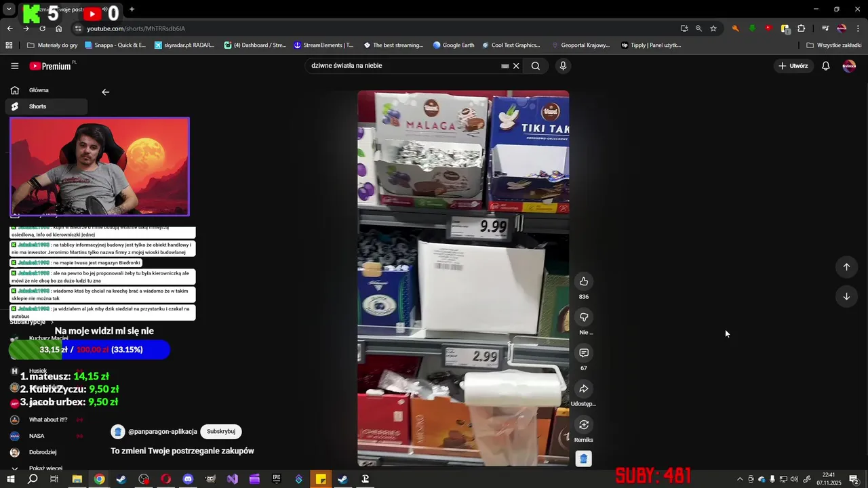Expand the Subskrypcje section chevron
Viewport: 868px width, 488px height.
point(52,323)
